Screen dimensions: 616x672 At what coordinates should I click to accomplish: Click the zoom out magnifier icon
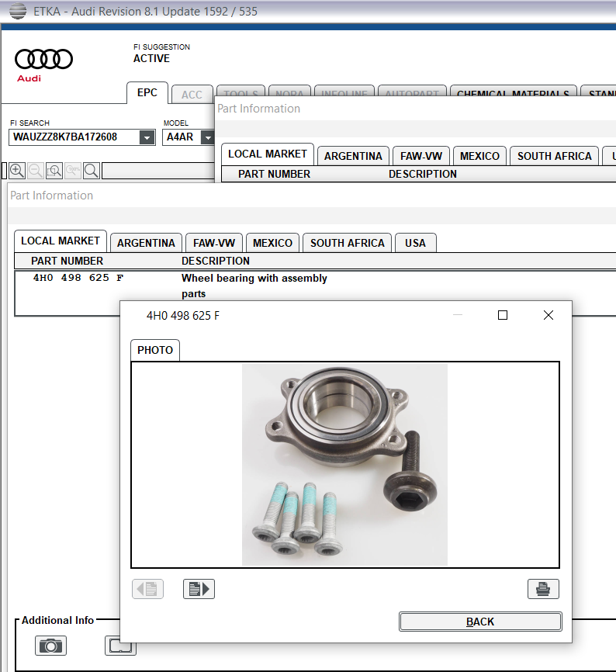36,171
